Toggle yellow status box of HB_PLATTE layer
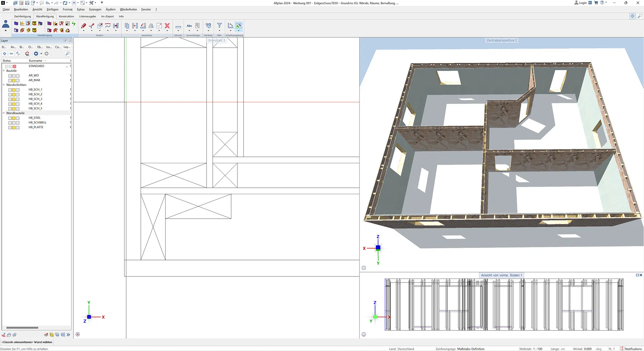The width and height of the screenshot is (644, 351). [14, 128]
